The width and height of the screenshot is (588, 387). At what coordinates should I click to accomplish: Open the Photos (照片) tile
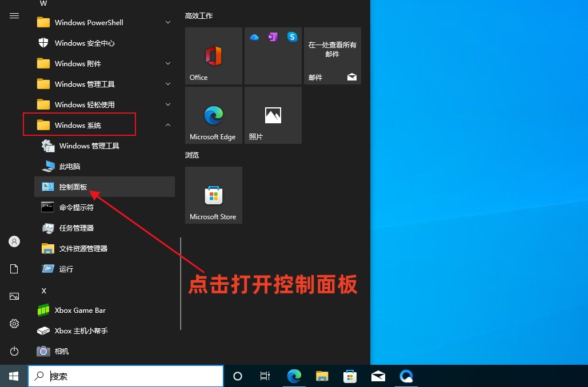click(x=273, y=115)
